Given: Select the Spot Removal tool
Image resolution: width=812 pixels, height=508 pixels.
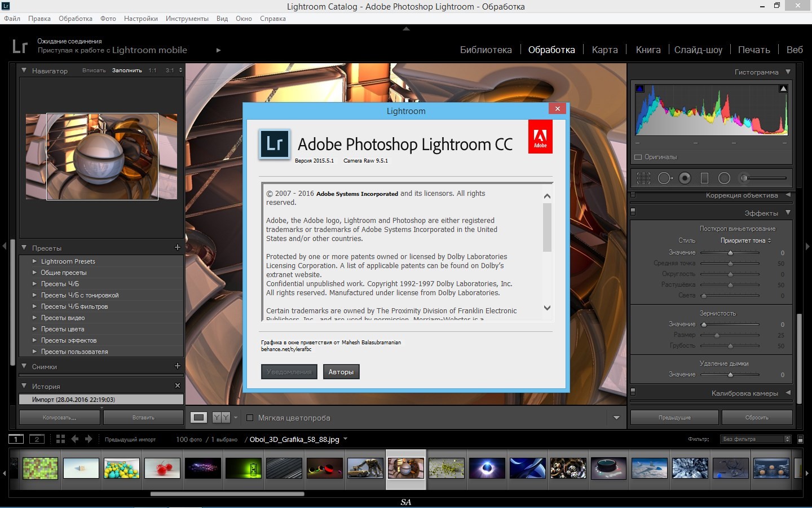Looking at the screenshot, I should point(664,178).
